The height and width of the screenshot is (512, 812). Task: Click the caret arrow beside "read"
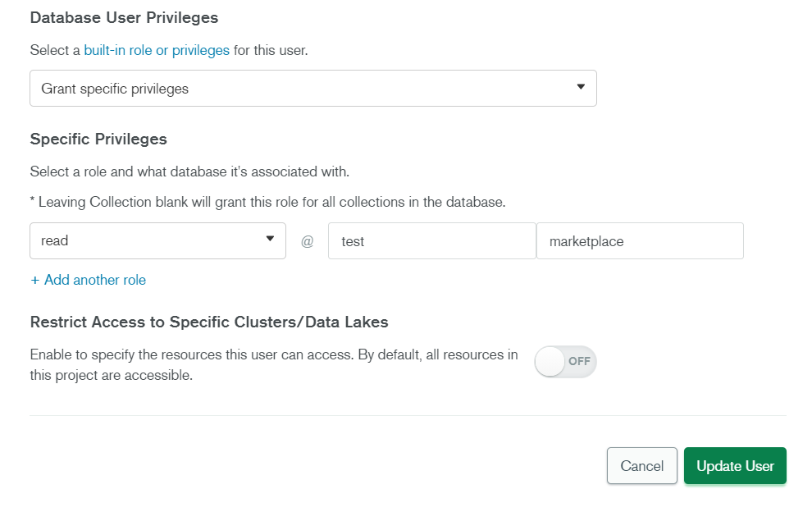point(270,239)
